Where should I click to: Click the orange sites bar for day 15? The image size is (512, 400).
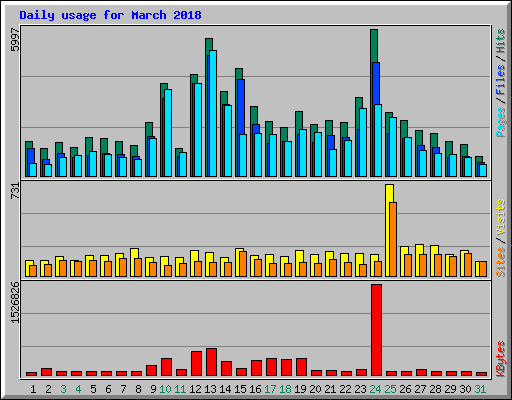[243, 264]
